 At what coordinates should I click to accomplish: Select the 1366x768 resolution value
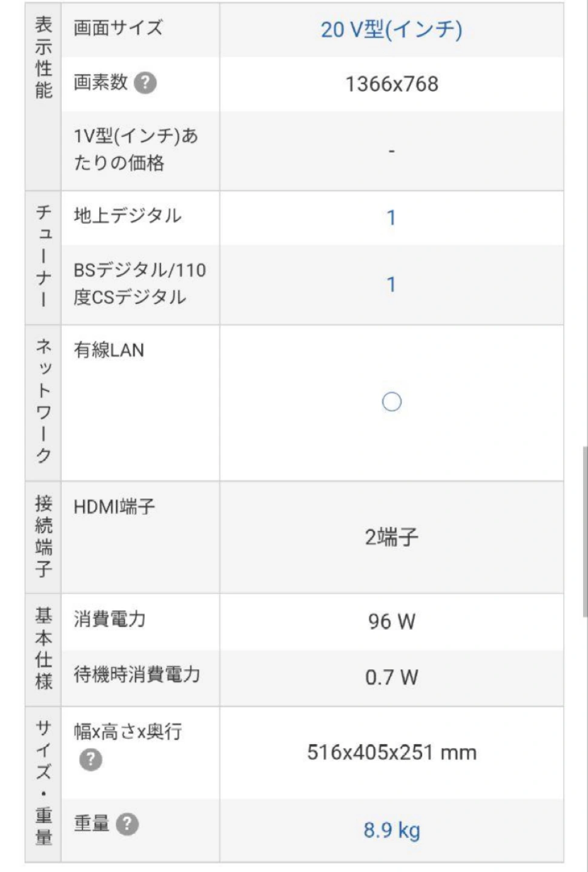point(392,84)
